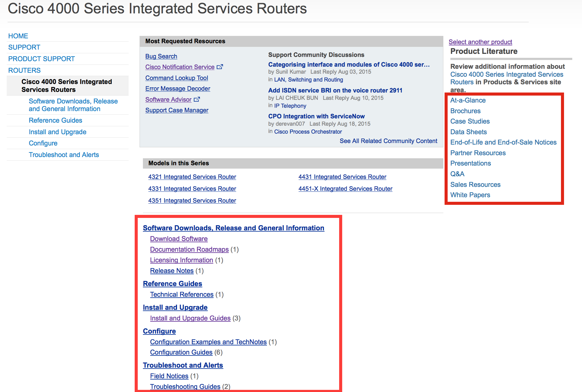
Task: Open Configure in the left sidebar
Action: (x=43, y=143)
